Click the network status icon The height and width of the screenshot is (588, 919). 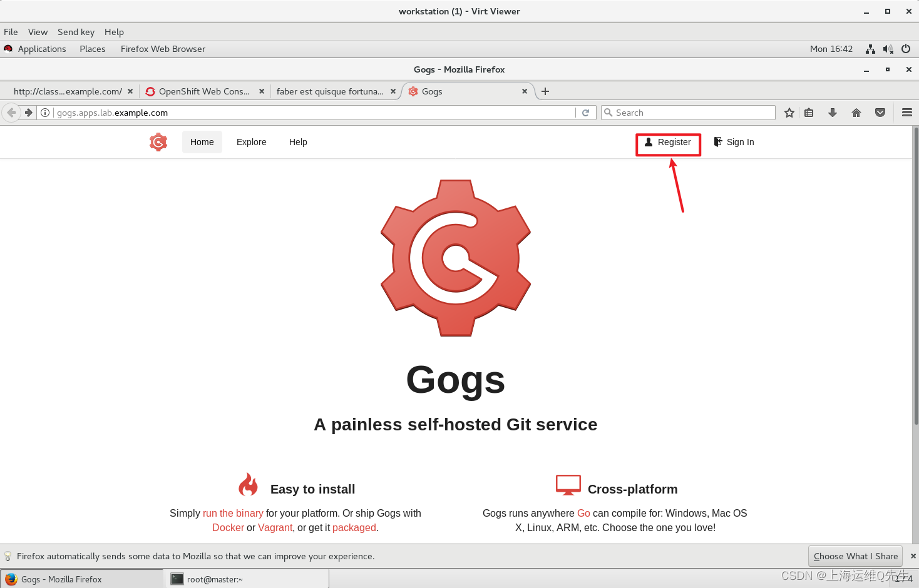tap(870, 49)
